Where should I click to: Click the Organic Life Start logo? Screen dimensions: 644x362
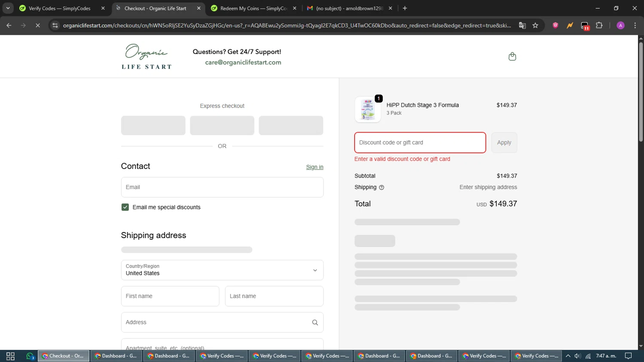[146, 57]
